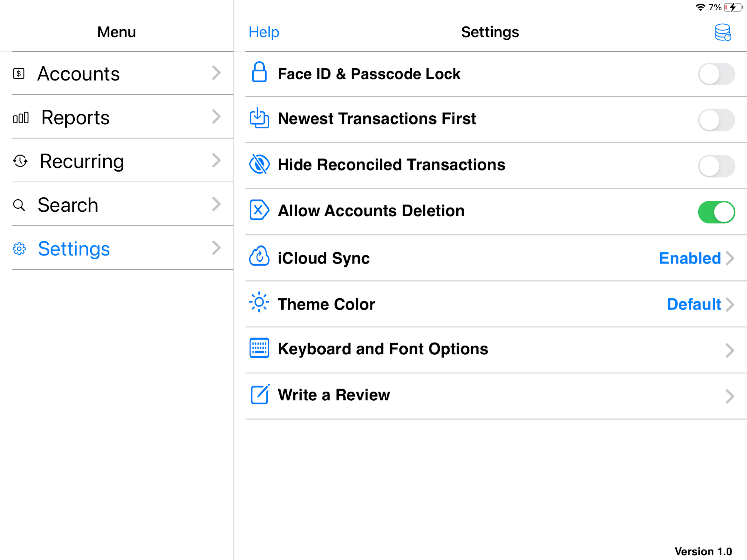
Task: Tap the database backup icon in the header
Action: click(723, 33)
